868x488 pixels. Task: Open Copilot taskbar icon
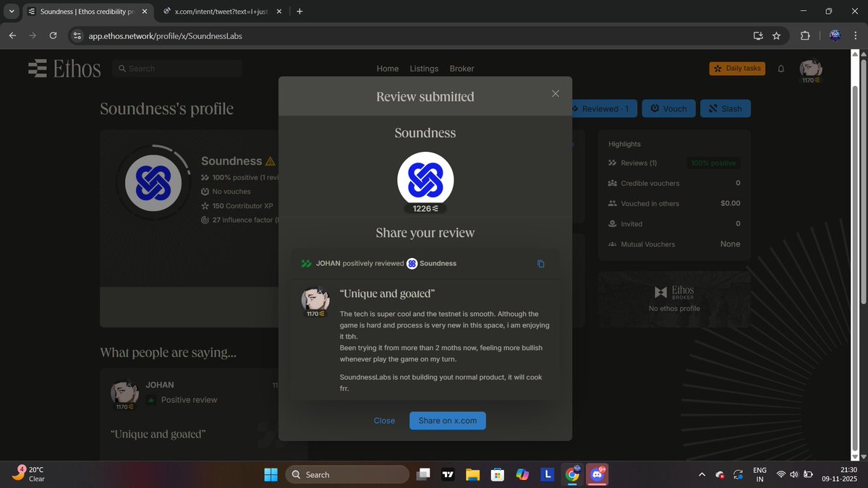tap(522, 474)
